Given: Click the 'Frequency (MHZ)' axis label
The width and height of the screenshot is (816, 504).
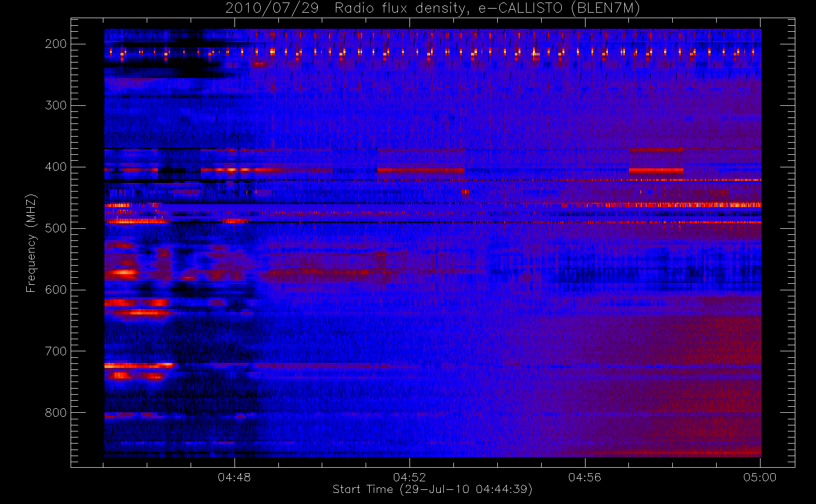Looking at the screenshot, I should click(31, 243).
